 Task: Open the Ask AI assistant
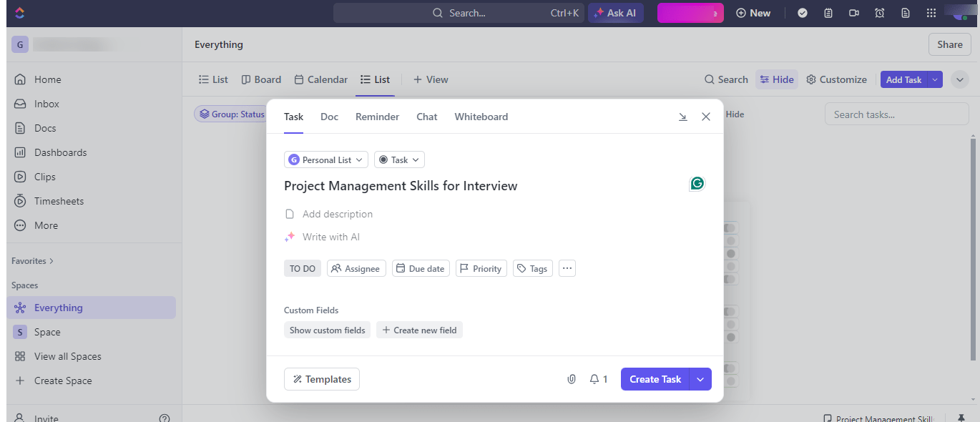click(616, 13)
